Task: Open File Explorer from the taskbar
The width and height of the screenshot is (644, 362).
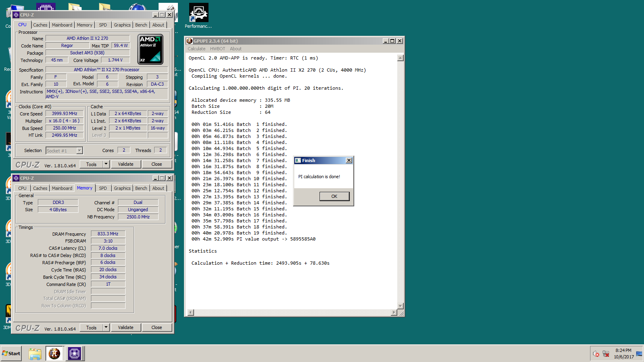Action: click(x=35, y=354)
